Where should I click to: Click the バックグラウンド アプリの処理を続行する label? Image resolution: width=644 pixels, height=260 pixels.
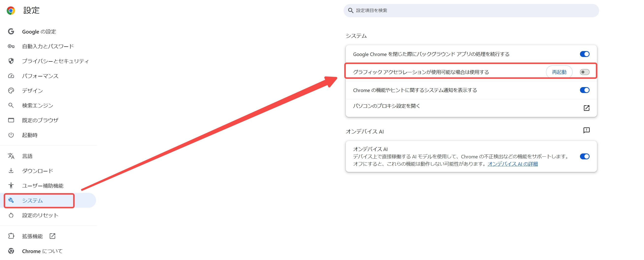[431, 54]
